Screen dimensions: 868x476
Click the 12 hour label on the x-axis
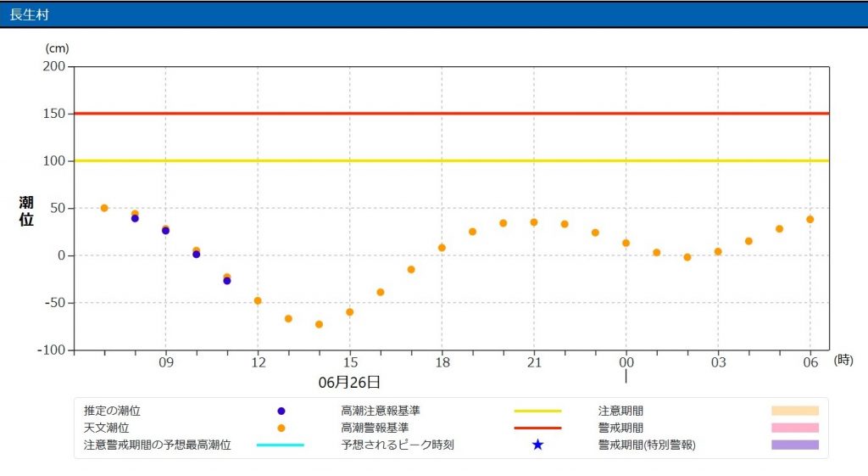(x=258, y=362)
